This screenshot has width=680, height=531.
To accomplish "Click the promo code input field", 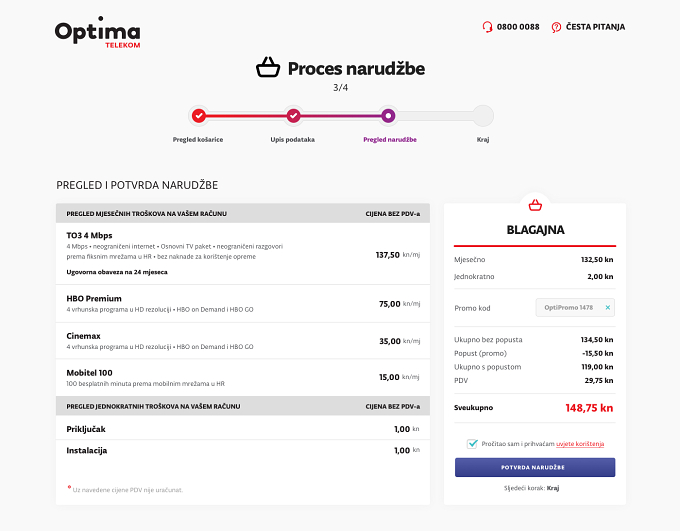I will click(x=575, y=308).
